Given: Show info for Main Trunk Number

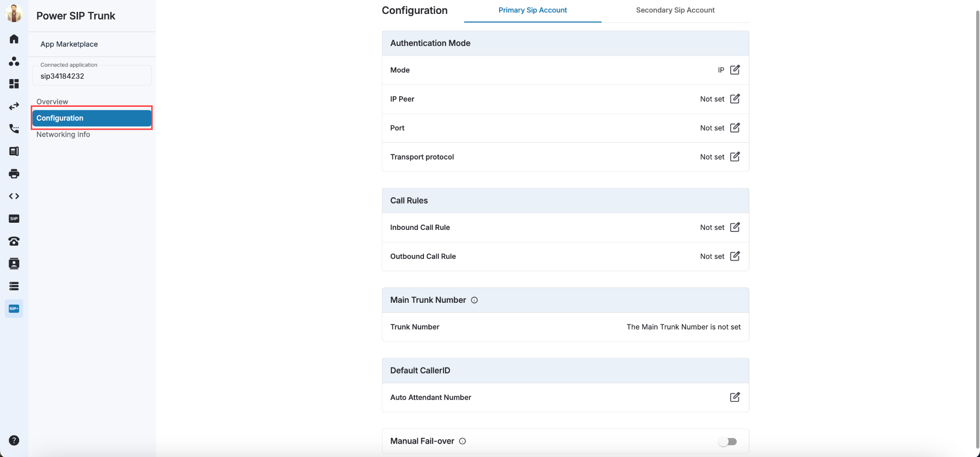Looking at the screenshot, I should tap(474, 300).
